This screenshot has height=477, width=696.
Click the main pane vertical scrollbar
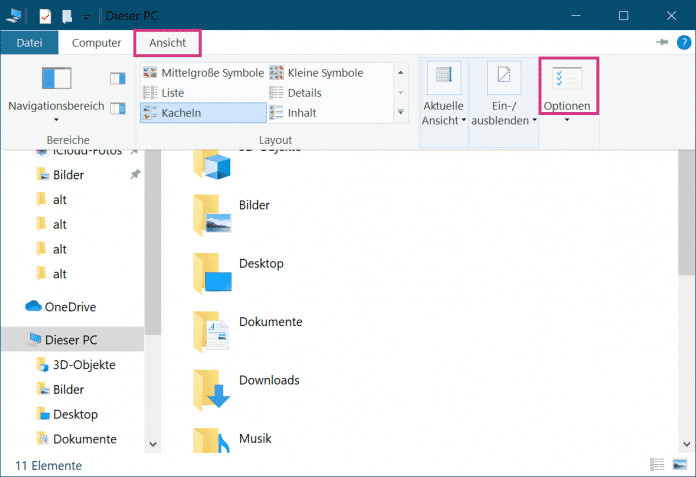[687, 220]
